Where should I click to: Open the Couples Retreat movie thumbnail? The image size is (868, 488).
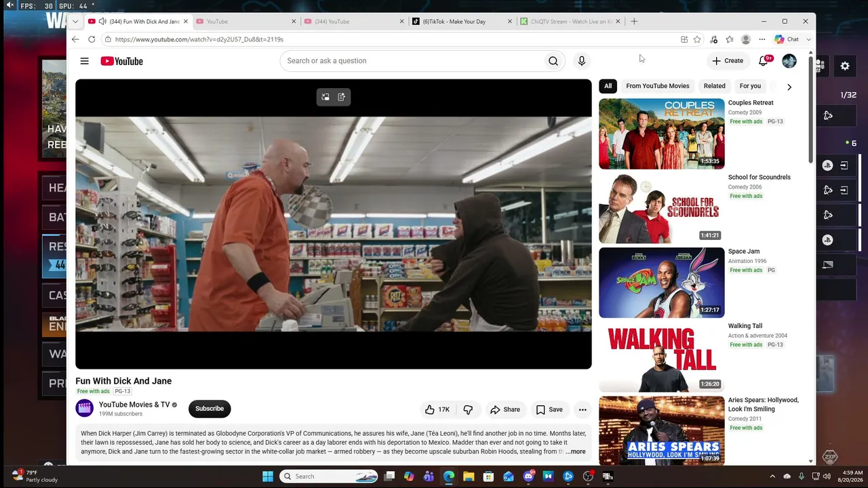coord(662,134)
